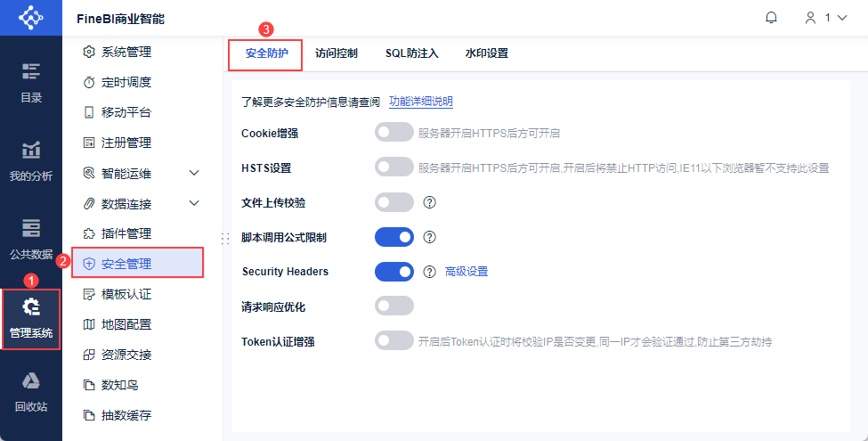Open the 回收站 recycle bin icon

coord(31,394)
